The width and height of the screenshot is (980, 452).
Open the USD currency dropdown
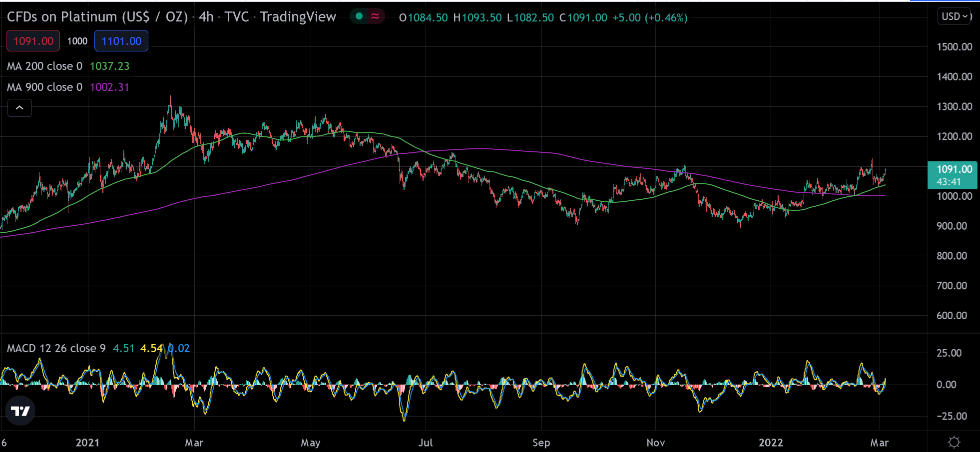click(x=954, y=16)
